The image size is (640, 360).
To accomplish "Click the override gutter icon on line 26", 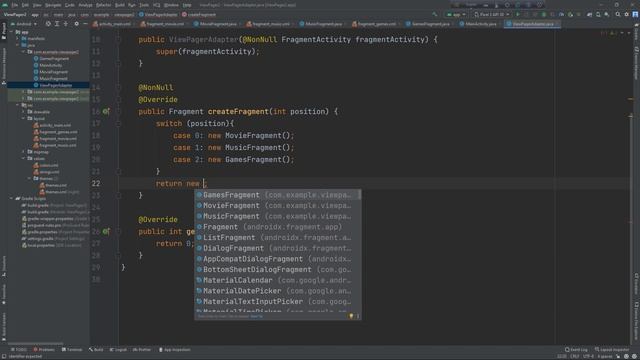I will [x=106, y=231].
